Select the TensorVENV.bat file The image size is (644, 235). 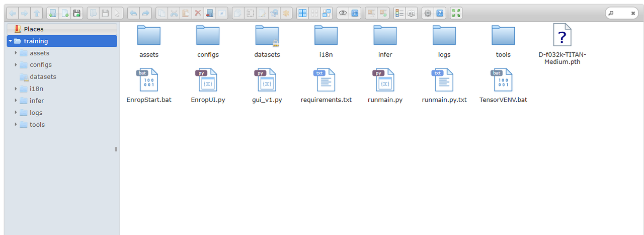(x=503, y=86)
